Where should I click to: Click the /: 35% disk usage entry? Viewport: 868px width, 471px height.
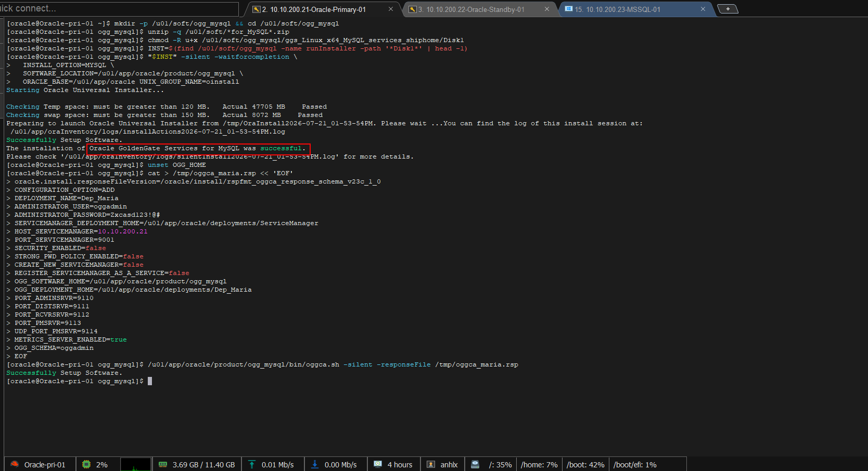[x=501, y=465]
